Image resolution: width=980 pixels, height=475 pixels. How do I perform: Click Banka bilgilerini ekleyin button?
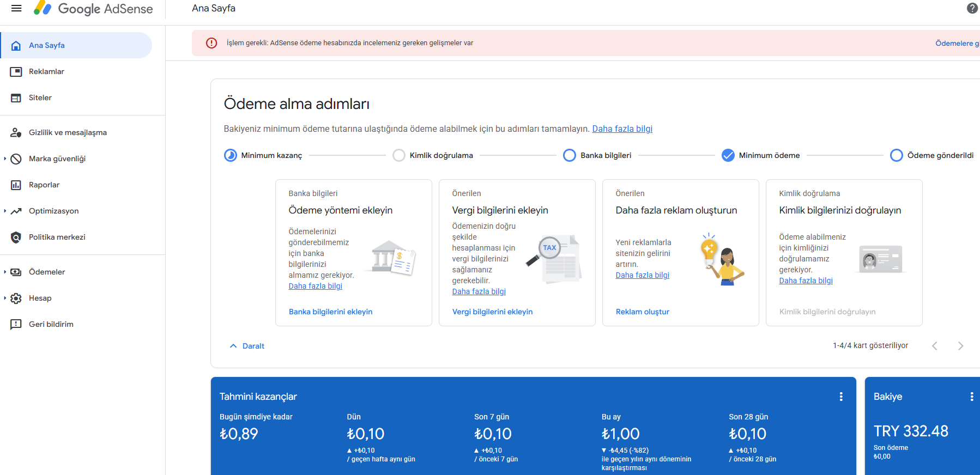331,312
